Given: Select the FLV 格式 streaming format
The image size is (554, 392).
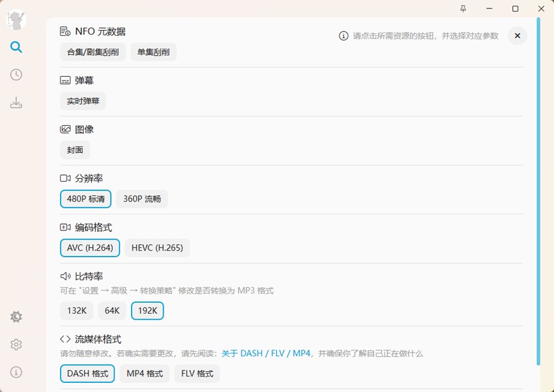Looking at the screenshot, I should pos(197,373).
